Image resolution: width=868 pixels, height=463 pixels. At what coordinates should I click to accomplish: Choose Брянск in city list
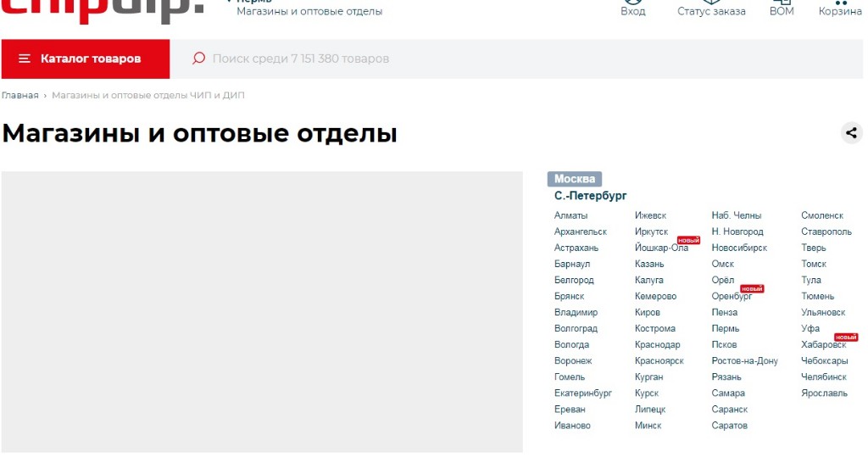pos(569,296)
